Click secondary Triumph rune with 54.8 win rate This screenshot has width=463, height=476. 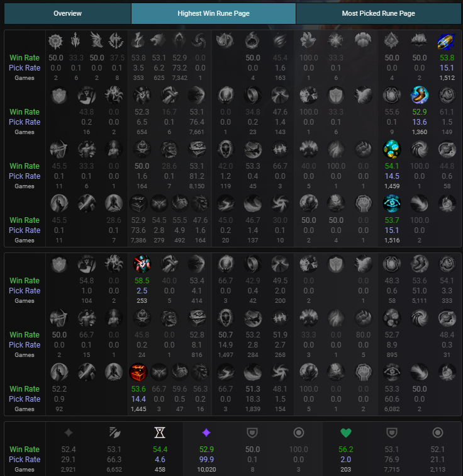(86, 263)
